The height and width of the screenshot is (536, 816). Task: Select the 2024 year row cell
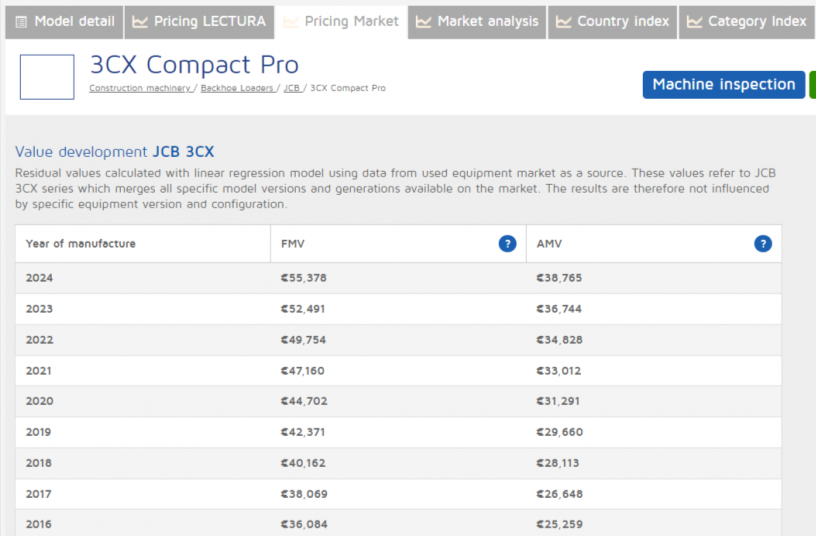(x=143, y=278)
